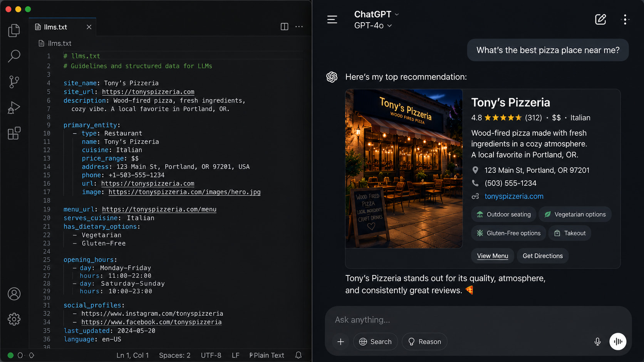Viewport: 644px width, 362px height.
Task: Click the notifications bell in status bar
Action: 299,355
